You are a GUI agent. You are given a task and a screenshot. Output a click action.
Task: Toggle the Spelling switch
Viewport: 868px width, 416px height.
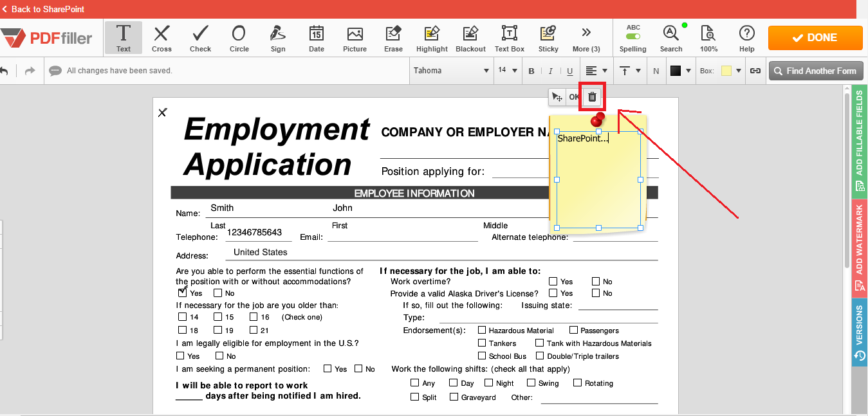pyautogui.click(x=633, y=36)
